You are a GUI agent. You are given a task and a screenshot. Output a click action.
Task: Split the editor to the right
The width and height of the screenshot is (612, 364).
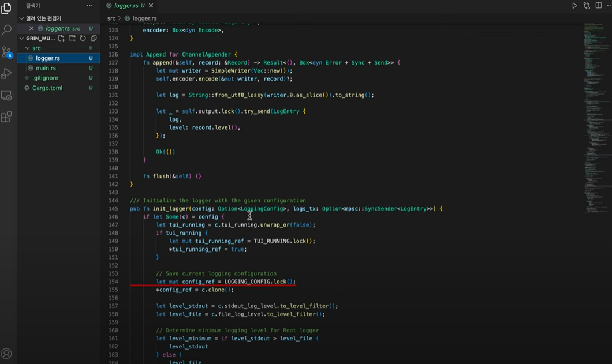click(x=598, y=5)
